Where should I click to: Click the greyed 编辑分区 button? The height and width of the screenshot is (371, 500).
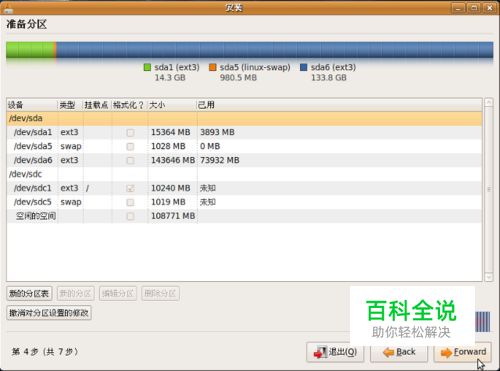(x=118, y=293)
